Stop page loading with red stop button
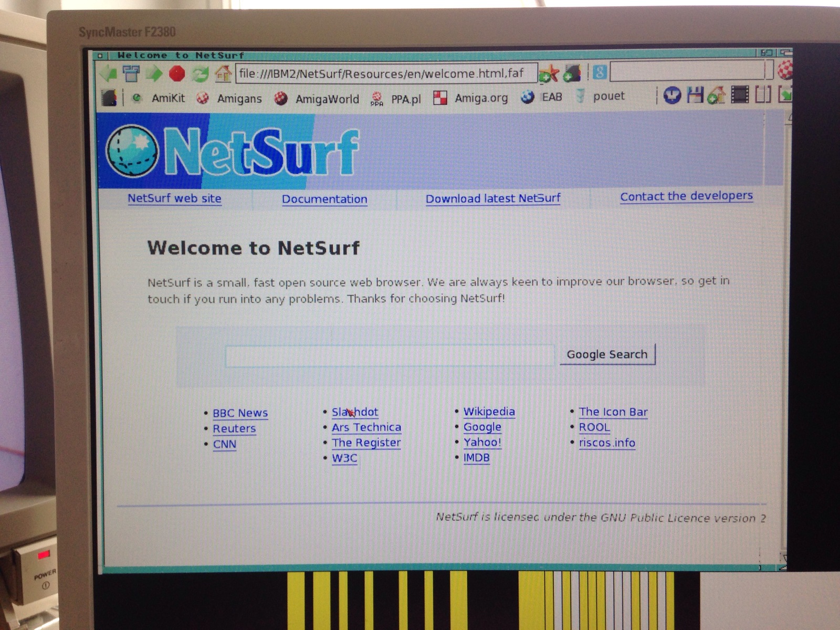Image resolution: width=840 pixels, height=630 pixels. [x=177, y=73]
